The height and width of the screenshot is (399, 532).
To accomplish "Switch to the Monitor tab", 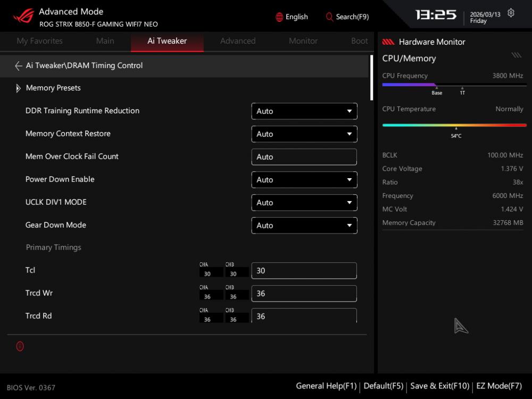I will [303, 41].
